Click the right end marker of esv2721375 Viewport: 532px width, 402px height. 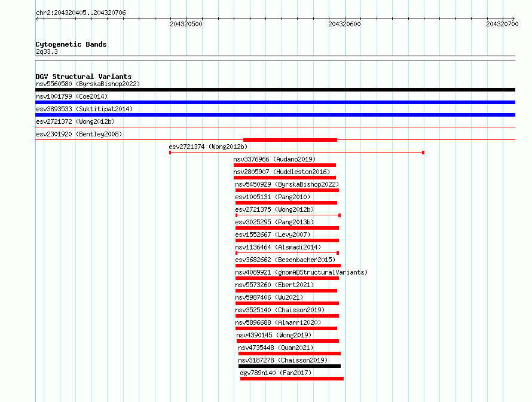point(340,215)
